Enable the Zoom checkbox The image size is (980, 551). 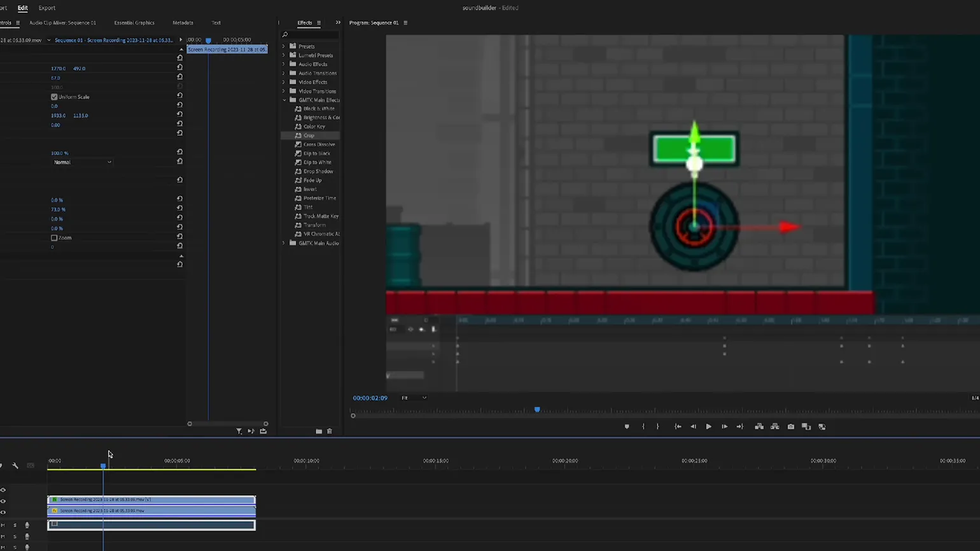54,238
